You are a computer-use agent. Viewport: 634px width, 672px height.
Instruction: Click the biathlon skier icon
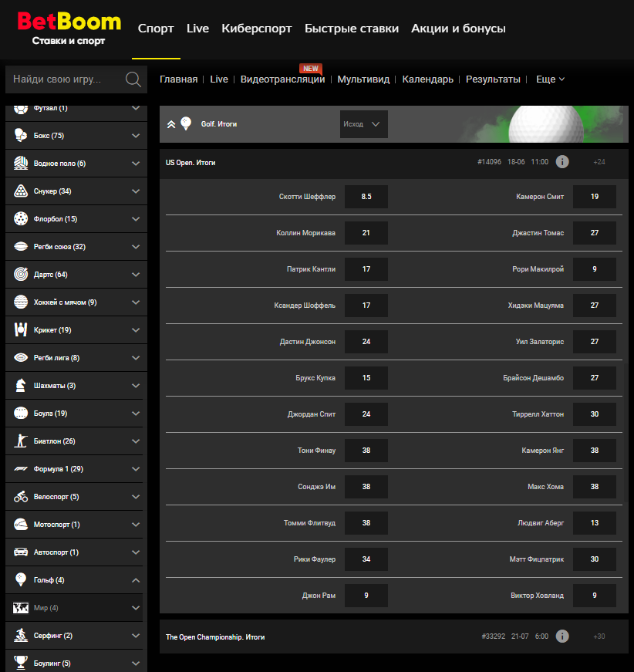tap(21, 441)
